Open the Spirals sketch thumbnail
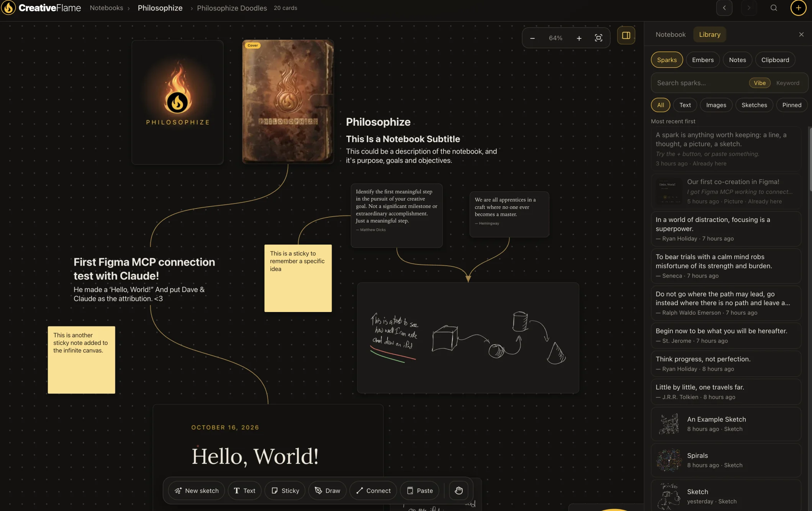 [x=669, y=460]
